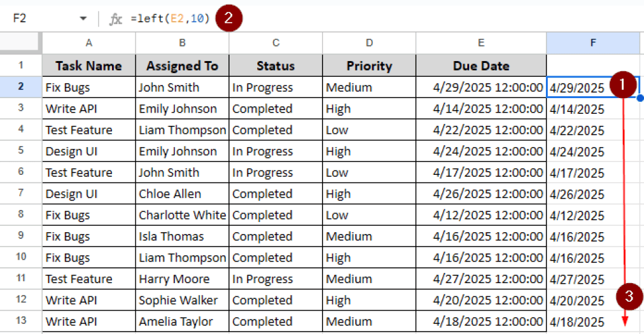
Task: Select column A header
Action: pyautogui.click(x=89, y=43)
